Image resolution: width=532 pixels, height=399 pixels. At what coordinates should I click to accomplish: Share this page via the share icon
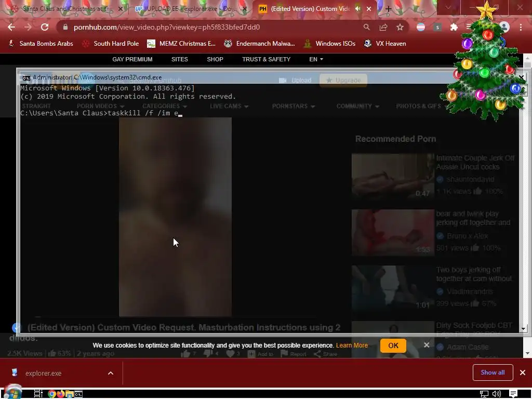tap(383, 27)
